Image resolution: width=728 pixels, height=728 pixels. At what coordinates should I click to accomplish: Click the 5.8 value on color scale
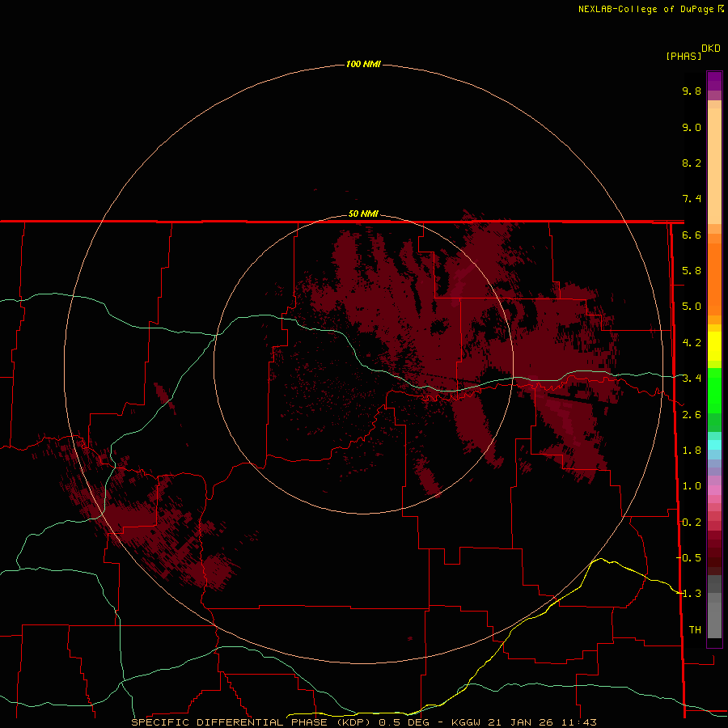pyautogui.click(x=692, y=271)
